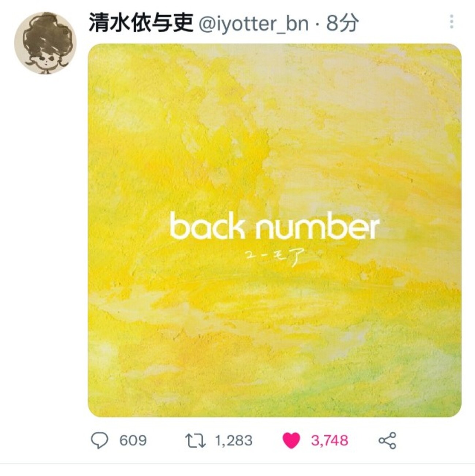The image size is (475, 476).
Task: Click the 8分 timestamp
Action: [342, 23]
